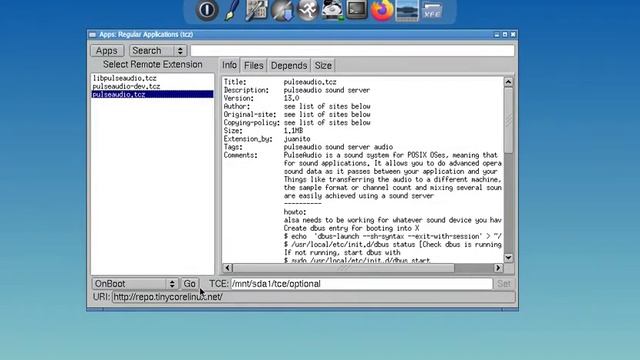Switch to the Info tab
Viewport: 640px width, 360px height.
click(229, 65)
